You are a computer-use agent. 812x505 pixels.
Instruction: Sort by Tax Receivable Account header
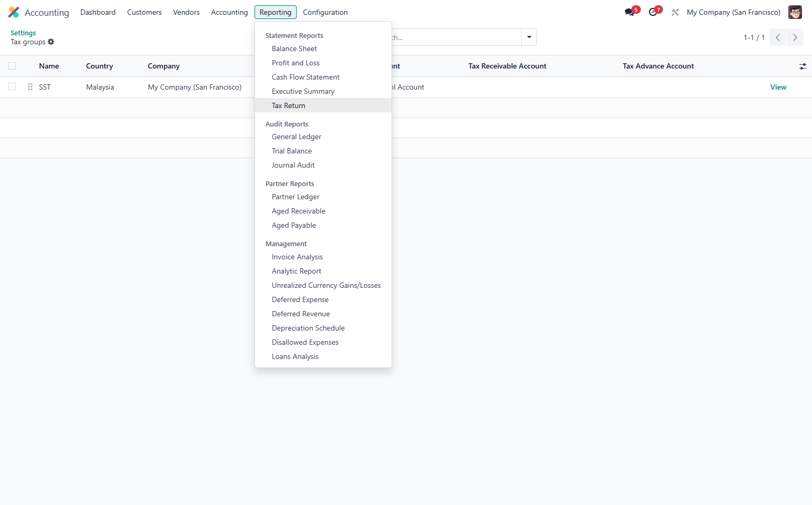(507, 66)
